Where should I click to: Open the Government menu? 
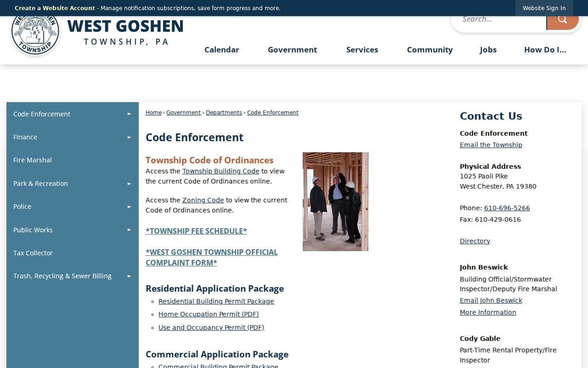tap(293, 50)
